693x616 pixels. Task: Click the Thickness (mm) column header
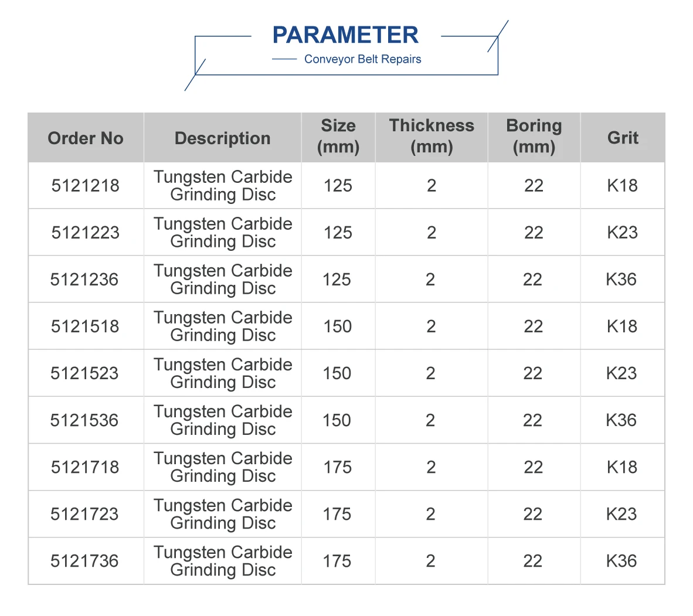coord(432,136)
